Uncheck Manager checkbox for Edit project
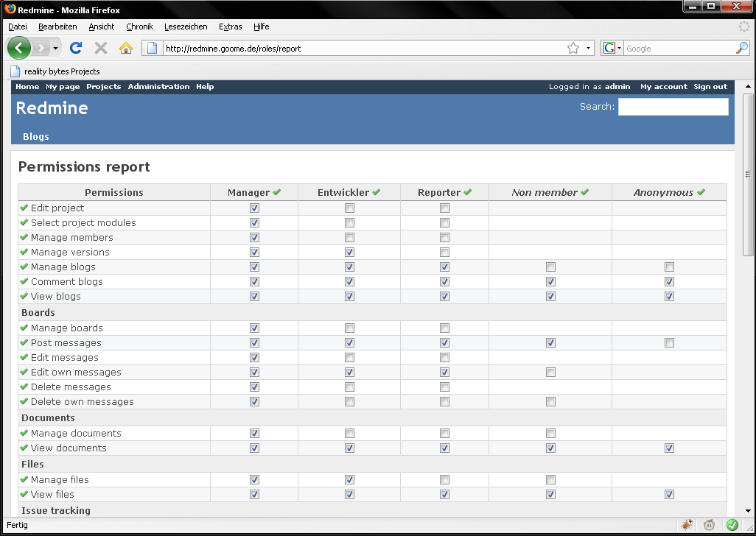The image size is (756, 536). [254, 208]
